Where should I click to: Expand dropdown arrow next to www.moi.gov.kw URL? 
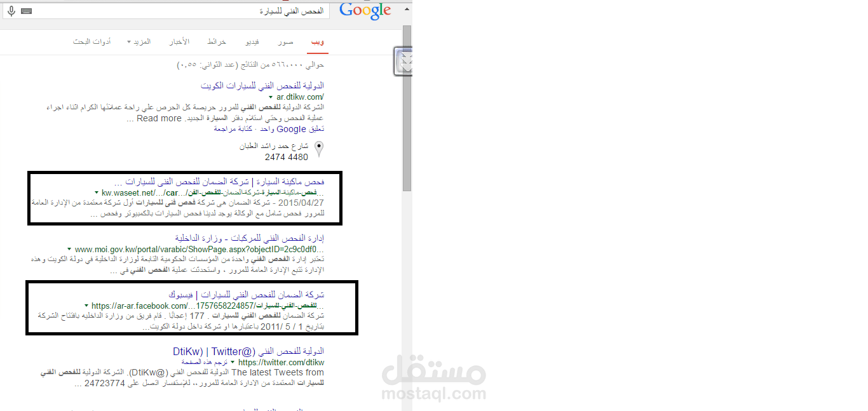[69, 249]
